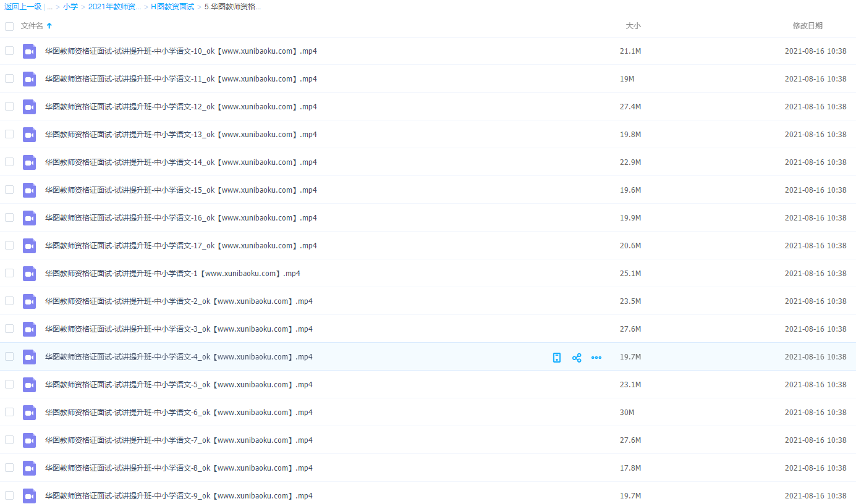The image size is (856, 504).
Task: Click the video icon of 中小学语文-6_ok file
Action: click(29, 413)
